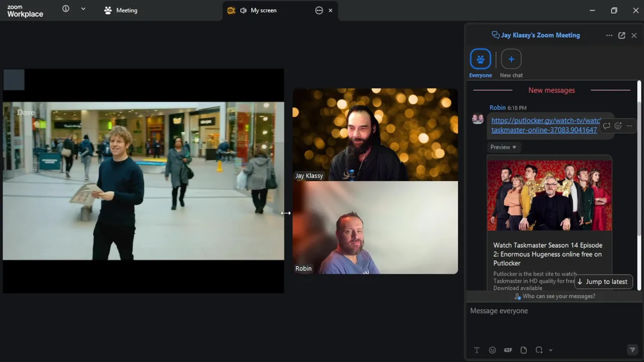Focus the Message everyone input box
Viewport: 644px width, 362px height.
552,322
